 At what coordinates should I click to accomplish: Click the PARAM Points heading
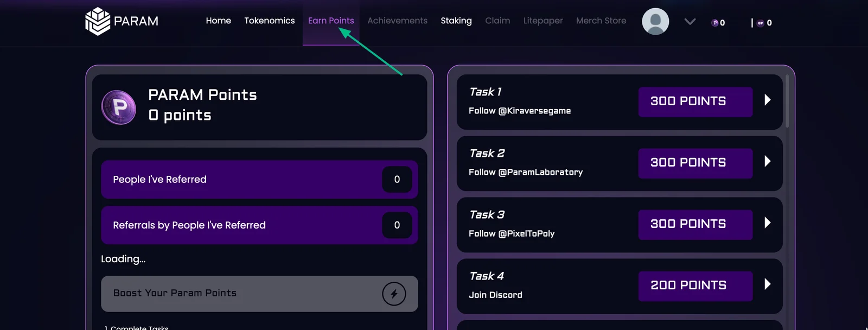click(202, 95)
